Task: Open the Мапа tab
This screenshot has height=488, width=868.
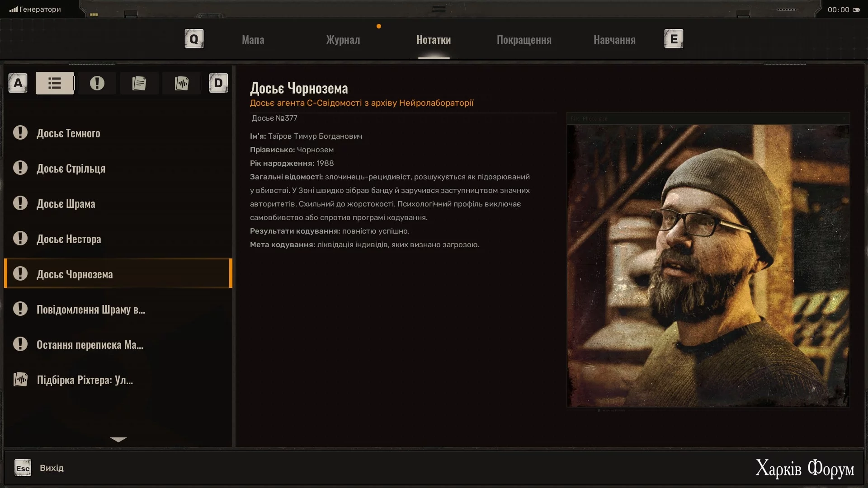Action: pyautogui.click(x=253, y=40)
